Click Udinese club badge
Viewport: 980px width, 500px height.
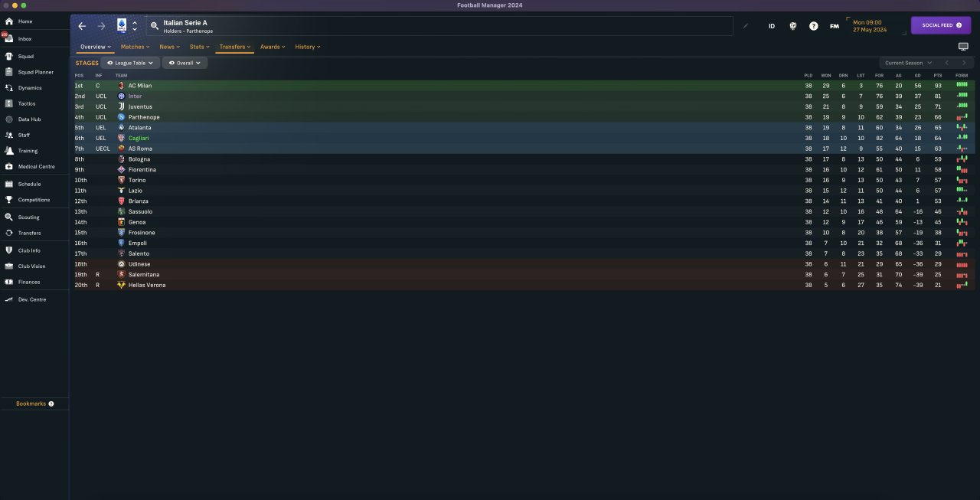pyautogui.click(x=121, y=264)
